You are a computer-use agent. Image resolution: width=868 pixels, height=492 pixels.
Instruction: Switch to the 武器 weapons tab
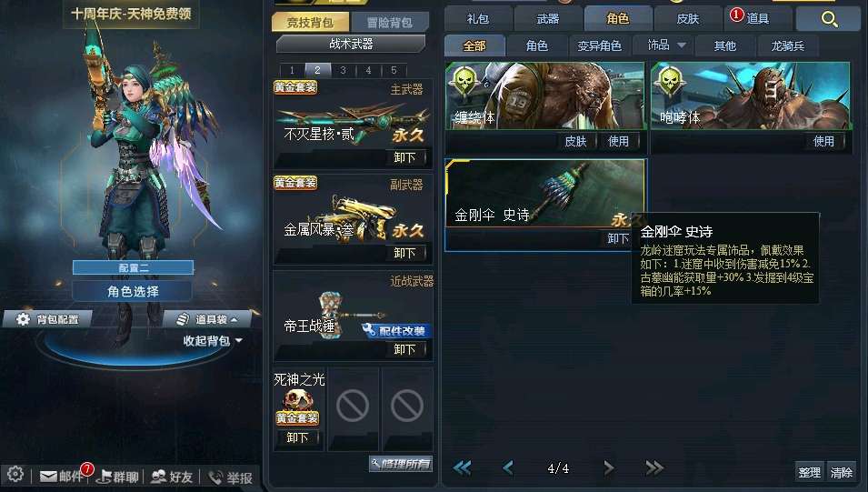[548, 19]
